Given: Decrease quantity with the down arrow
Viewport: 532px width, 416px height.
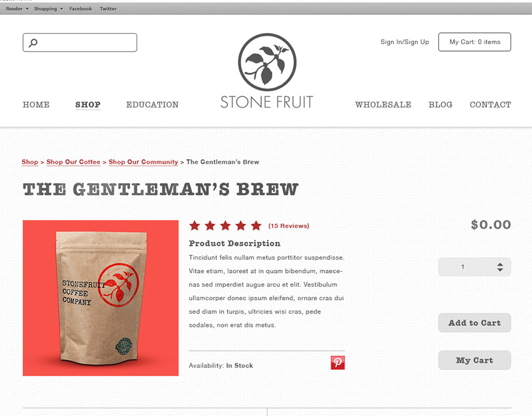Looking at the screenshot, I should [x=500, y=270].
